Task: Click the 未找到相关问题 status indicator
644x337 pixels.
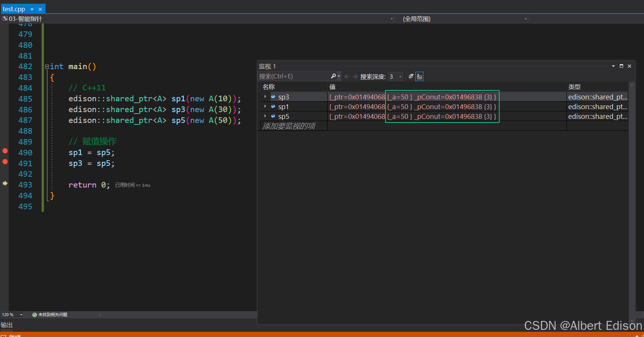Action: coord(50,315)
